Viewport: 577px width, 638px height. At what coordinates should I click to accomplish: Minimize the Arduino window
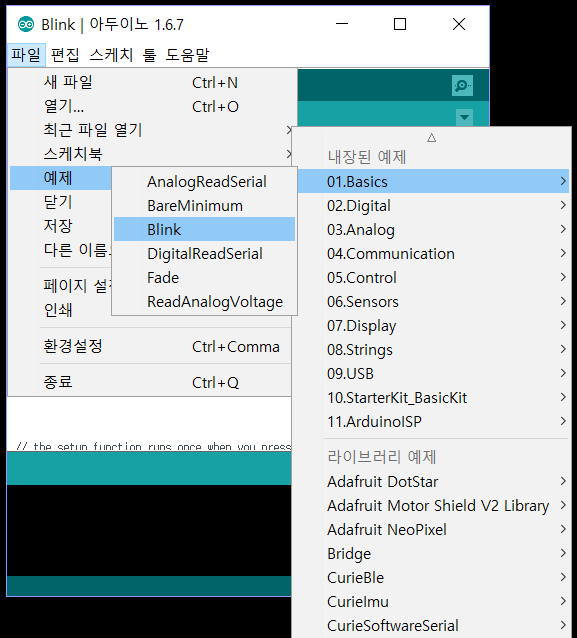coord(342,24)
